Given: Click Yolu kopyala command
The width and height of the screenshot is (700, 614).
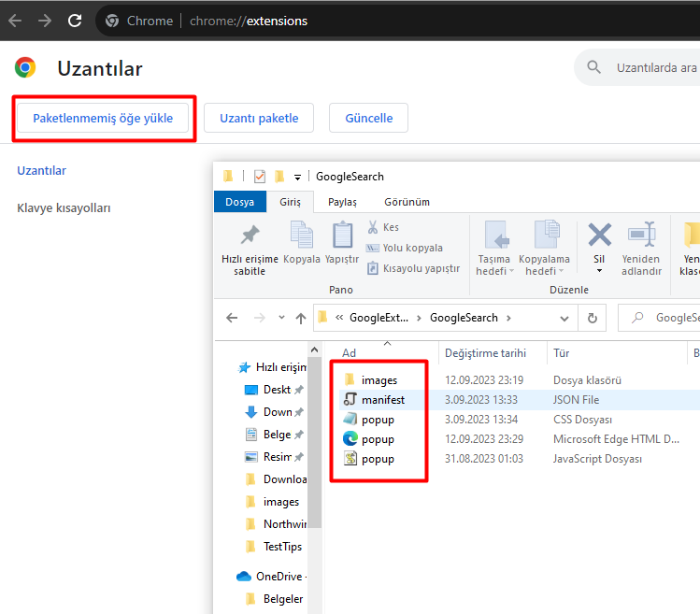Looking at the screenshot, I should pyautogui.click(x=405, y=248).
